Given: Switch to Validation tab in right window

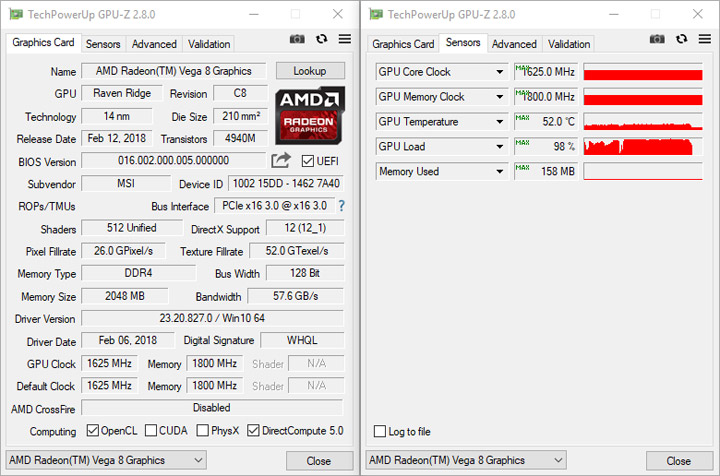Looking at the screenshot, I should click(x=569, y=44).
